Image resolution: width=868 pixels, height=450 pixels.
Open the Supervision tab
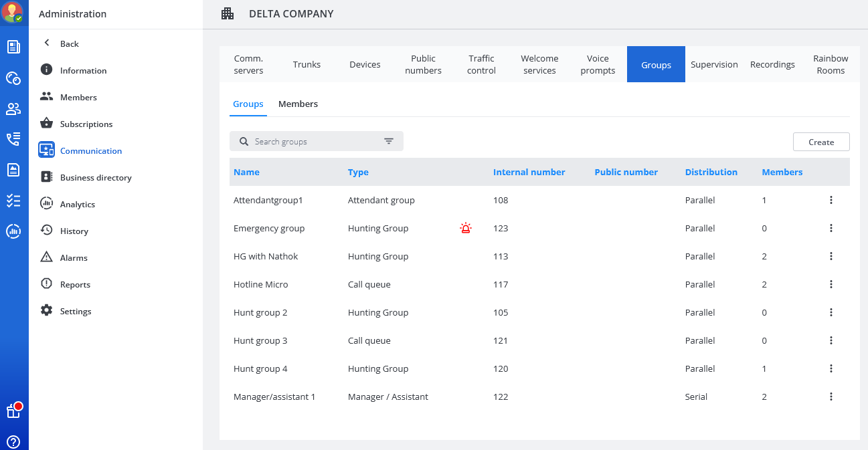coord(714,64)
